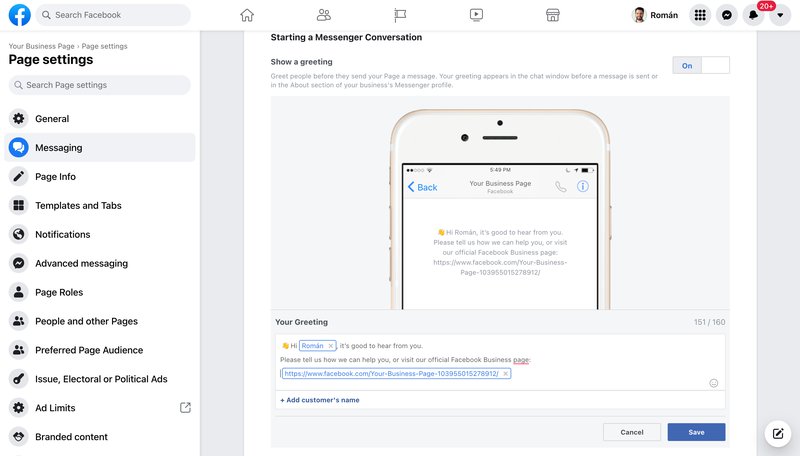
Task: Open the Page Info section
Action: [99, 176]
